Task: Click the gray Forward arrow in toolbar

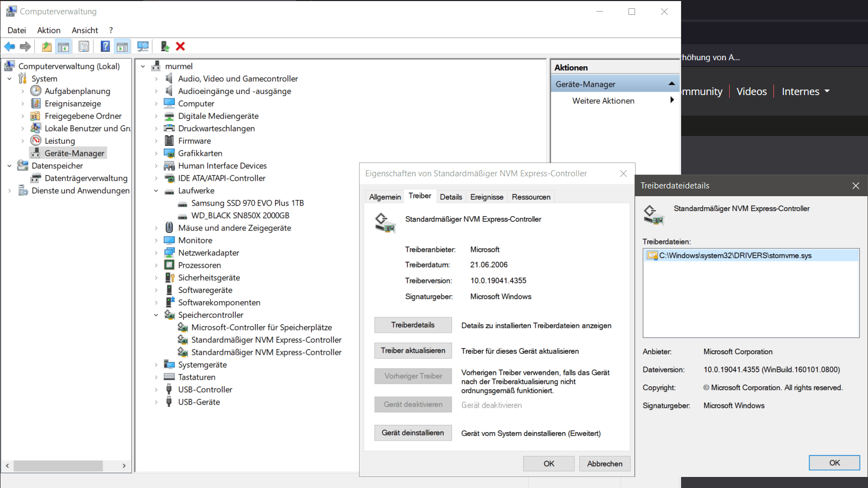Action: [25, 46]
